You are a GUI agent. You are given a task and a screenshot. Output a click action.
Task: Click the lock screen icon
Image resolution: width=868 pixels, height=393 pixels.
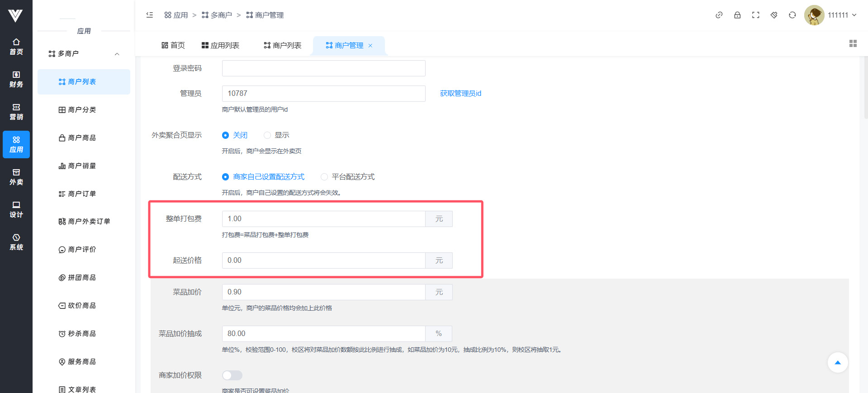[x=737, y=15]
